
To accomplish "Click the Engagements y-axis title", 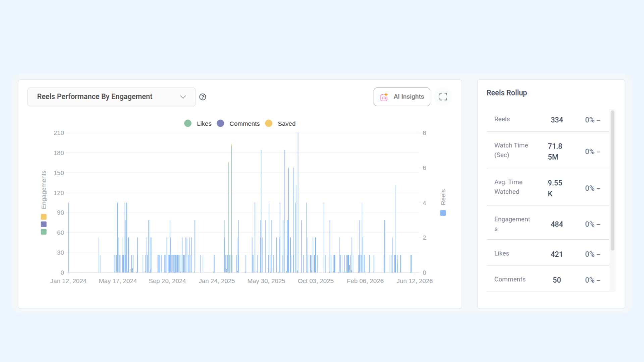I will point(44,190).
